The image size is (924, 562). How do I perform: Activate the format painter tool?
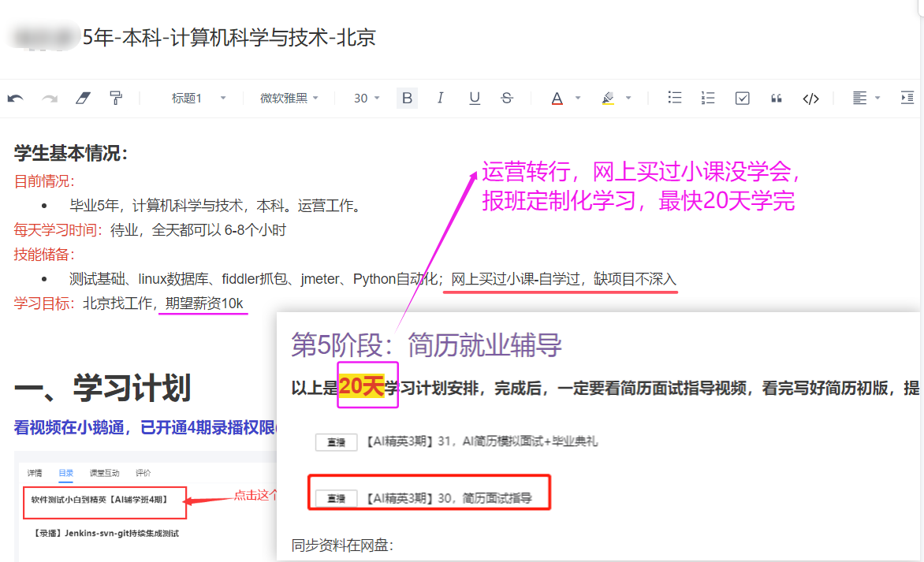click(116, 99)
